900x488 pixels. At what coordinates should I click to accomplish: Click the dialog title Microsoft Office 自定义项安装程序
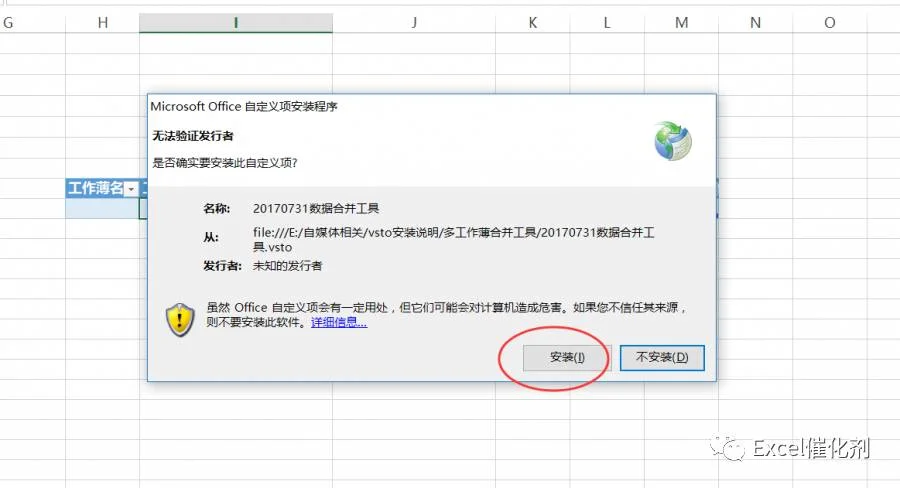pos(244,107)
